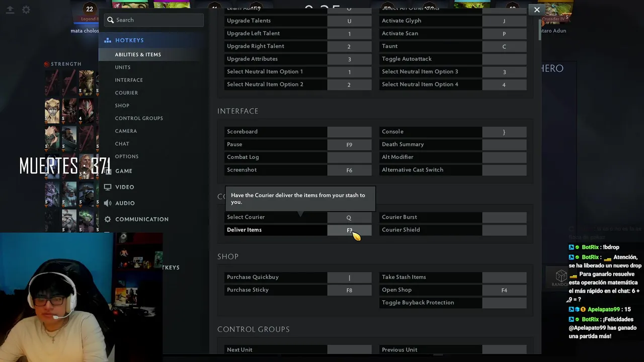Set a key for Toggle Buyback Protection
This screenshot has height=362, width=644.
504,303
